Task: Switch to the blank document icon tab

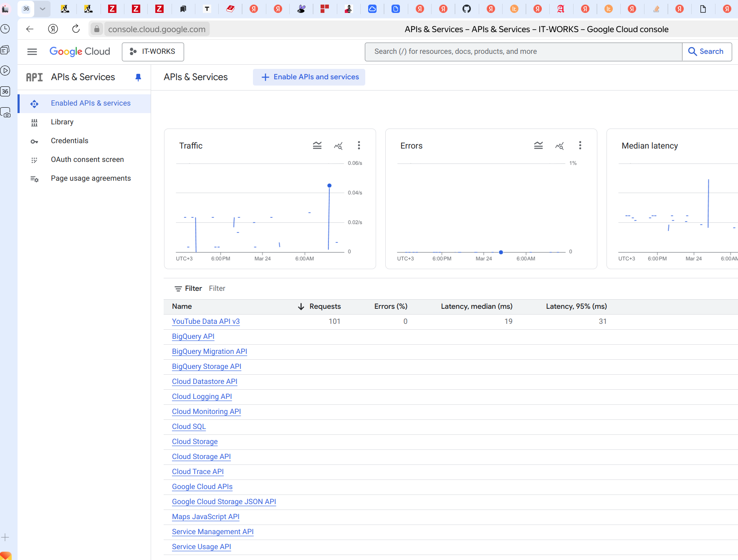Action: [703, 9]
